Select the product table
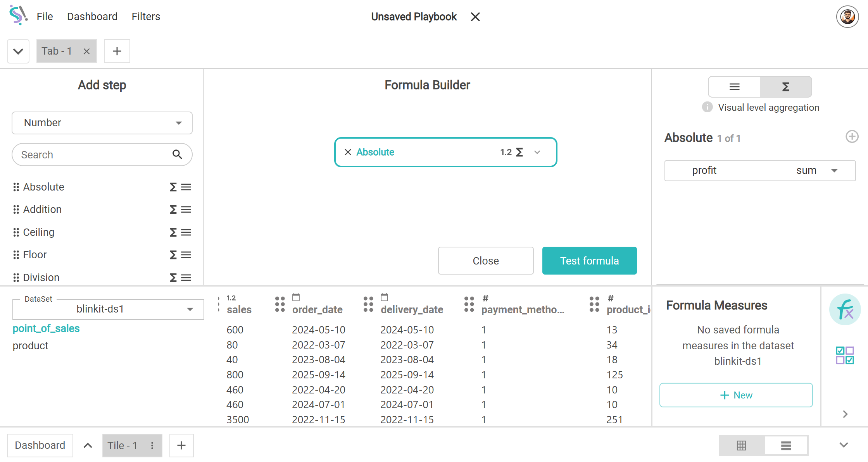 click(x=31, y=346)
